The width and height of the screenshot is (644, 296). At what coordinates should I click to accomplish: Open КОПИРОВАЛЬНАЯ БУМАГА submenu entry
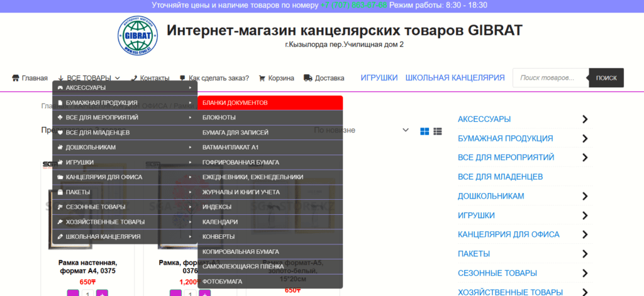click(x=270, y=251)
